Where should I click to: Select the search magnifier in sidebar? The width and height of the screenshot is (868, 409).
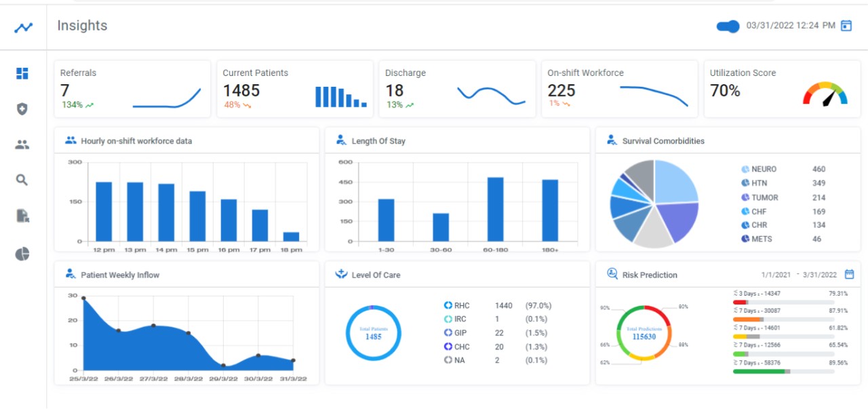click(x=22, y=180)
